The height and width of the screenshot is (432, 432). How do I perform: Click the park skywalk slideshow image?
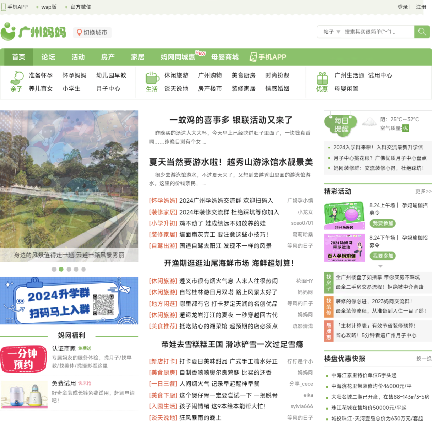click(69, 186)
